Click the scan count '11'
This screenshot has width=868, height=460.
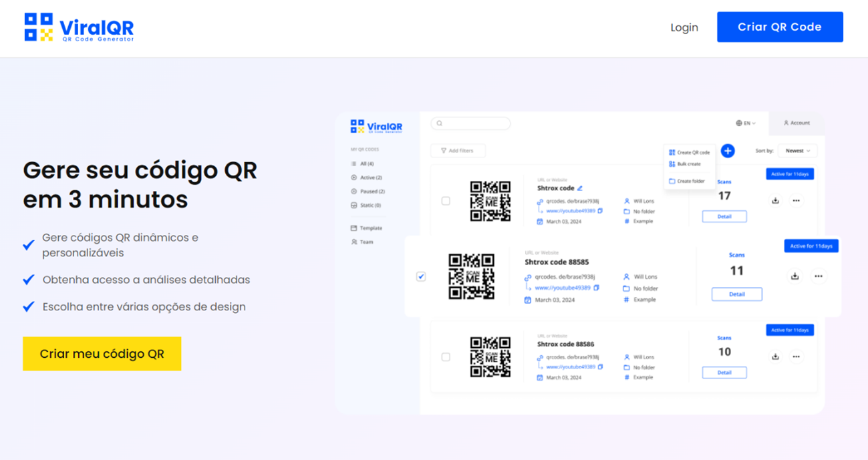[x=736, y=271]
